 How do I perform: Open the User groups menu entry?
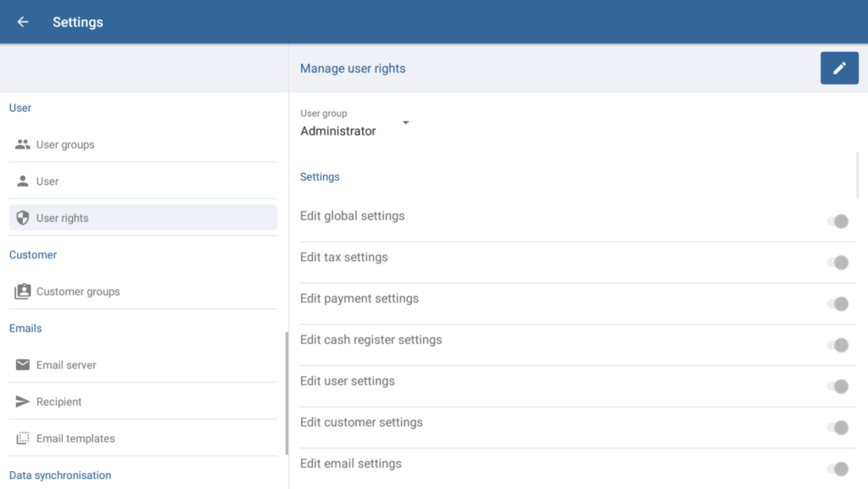(65, 145)
